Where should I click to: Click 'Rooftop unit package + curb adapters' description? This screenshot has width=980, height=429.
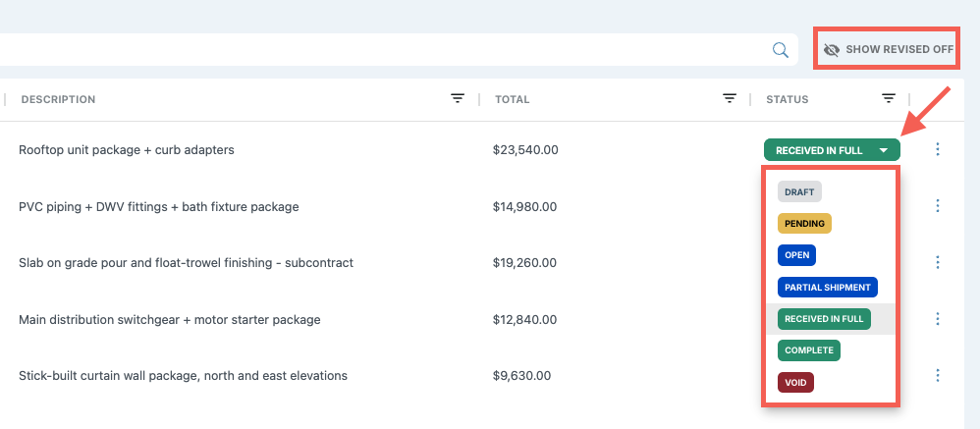[x=127, y=150]
